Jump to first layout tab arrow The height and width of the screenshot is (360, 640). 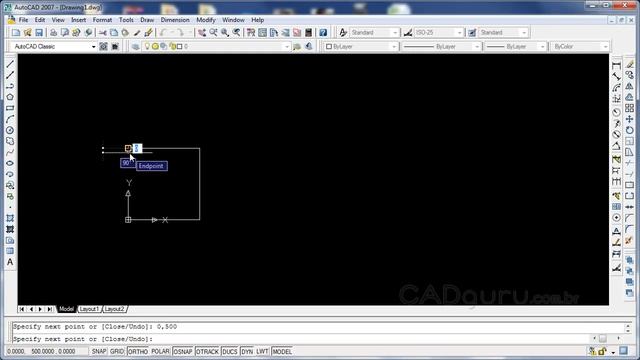coord(22,309)
